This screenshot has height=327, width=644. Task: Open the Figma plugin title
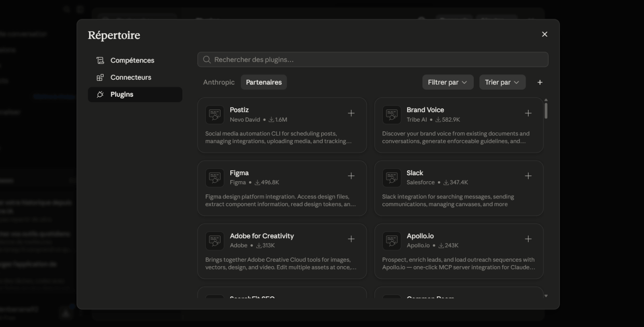[x=239, y=173]
